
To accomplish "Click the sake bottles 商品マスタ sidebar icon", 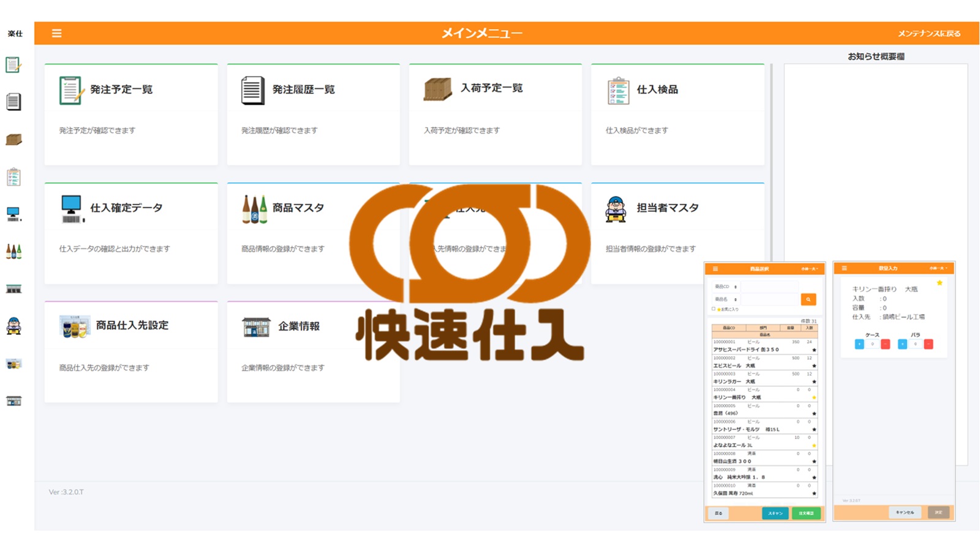I will click(x=13, y=251).
